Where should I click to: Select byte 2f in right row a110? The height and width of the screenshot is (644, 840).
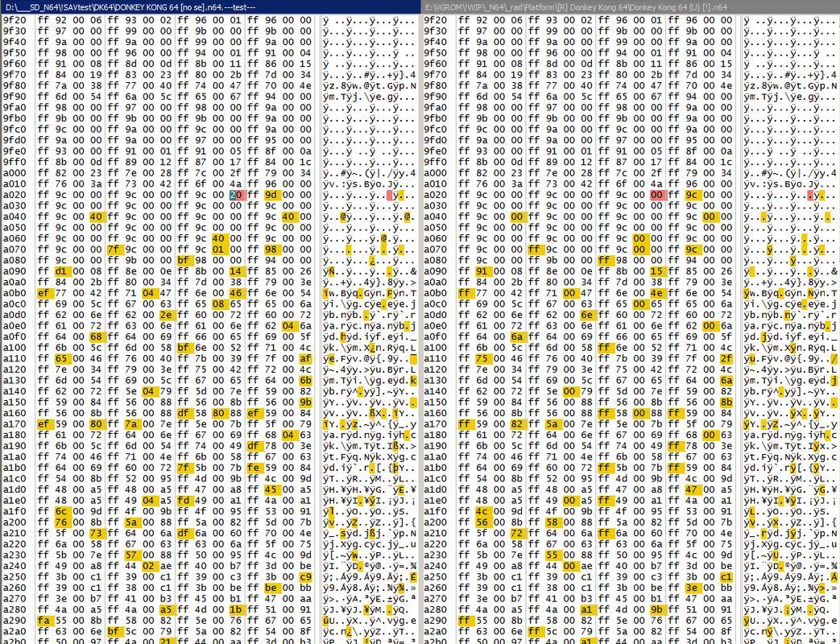[x=726, y=359]
